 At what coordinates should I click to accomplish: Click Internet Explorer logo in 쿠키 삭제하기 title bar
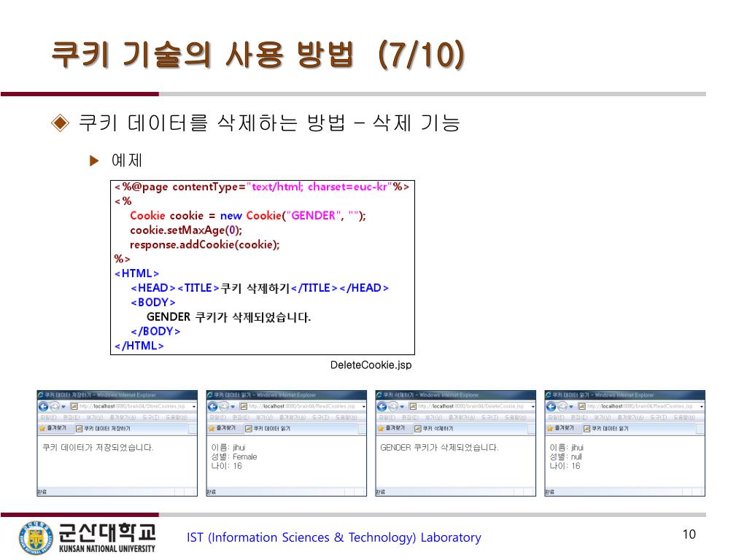point(379,394)
